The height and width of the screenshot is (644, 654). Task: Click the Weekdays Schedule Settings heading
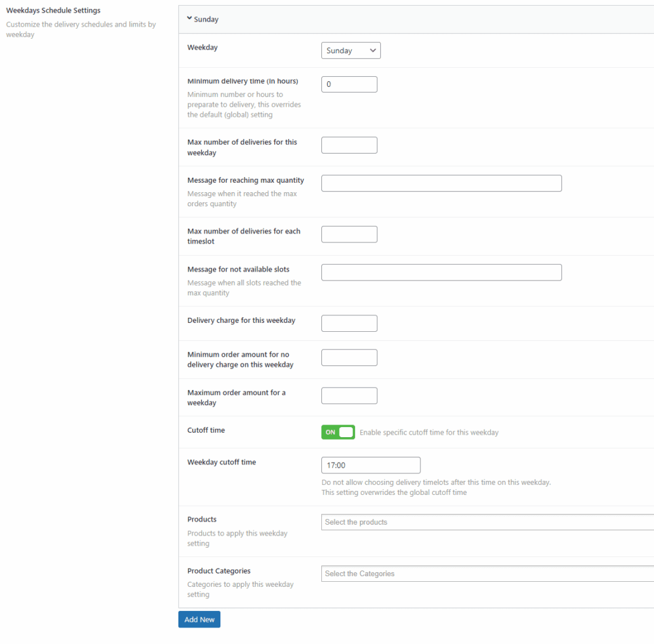(x=53, y=10)
